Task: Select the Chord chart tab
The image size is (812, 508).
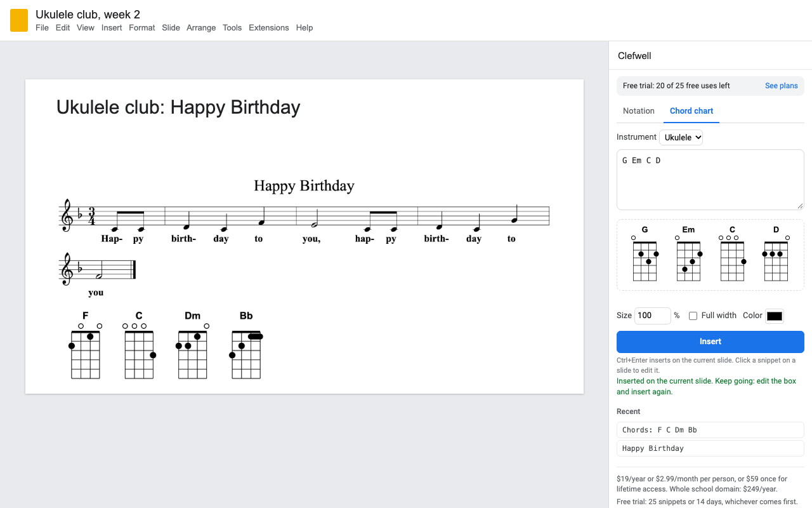Action: (691, 111)
